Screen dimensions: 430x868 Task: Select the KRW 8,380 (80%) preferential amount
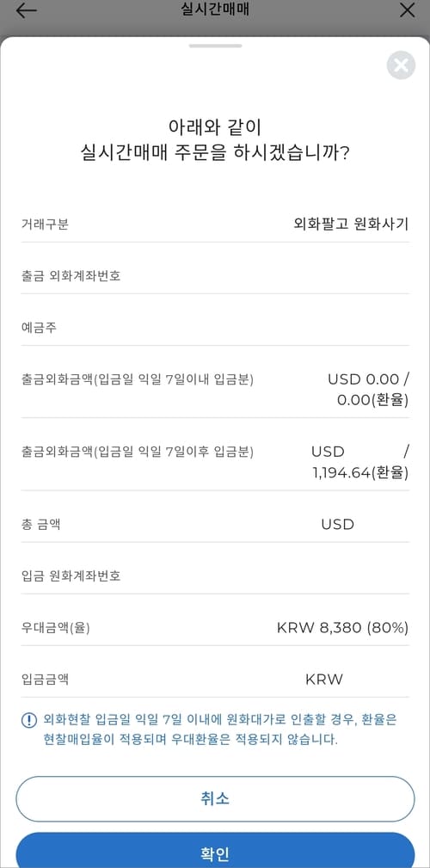[x=342, y=628]
